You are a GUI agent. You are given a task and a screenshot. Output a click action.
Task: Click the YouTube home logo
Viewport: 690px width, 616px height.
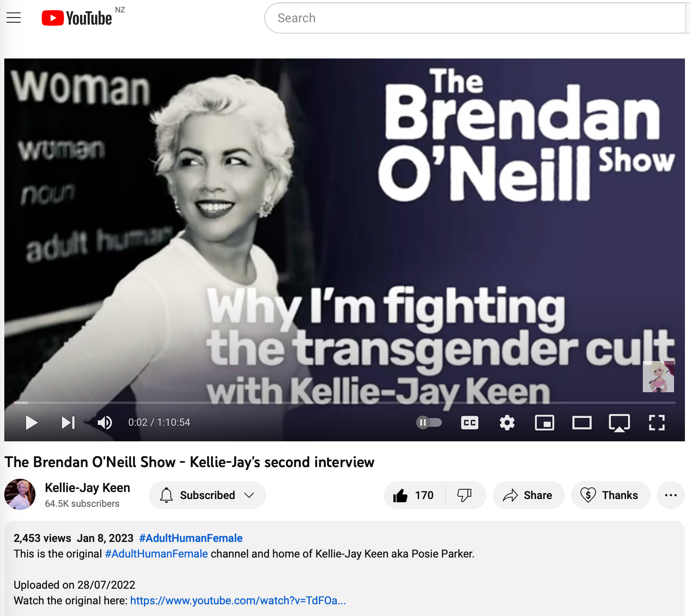point(77,18)
